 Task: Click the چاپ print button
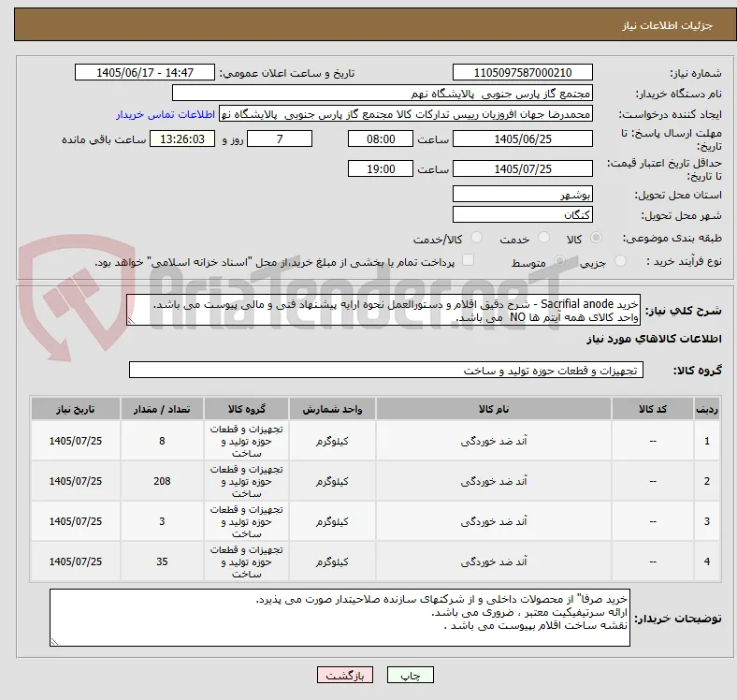pyautogui.click(x=411, y=675)
